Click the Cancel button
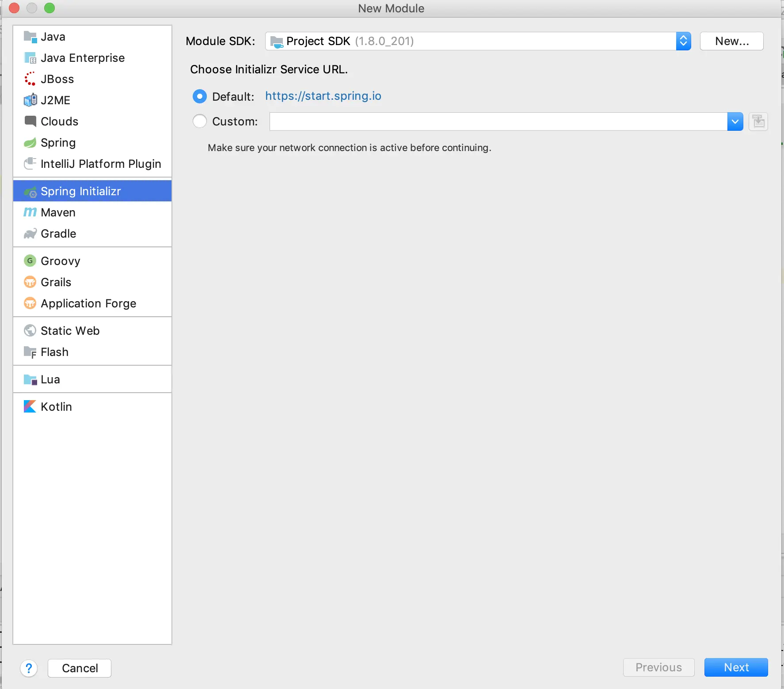 click(80, 668)
